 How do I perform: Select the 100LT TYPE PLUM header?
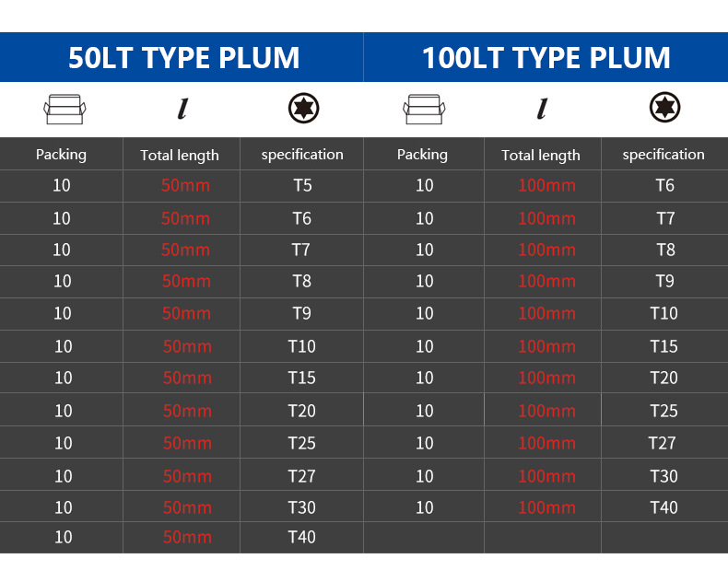[546, 58]
